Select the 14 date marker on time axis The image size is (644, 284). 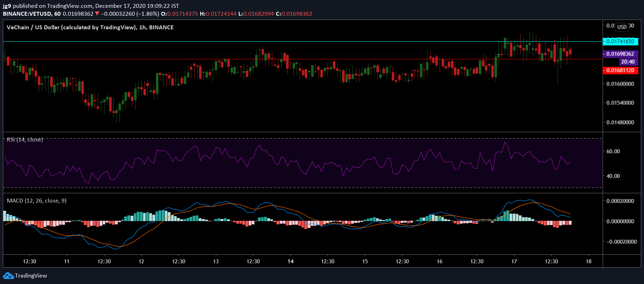(x=290, y=261)
